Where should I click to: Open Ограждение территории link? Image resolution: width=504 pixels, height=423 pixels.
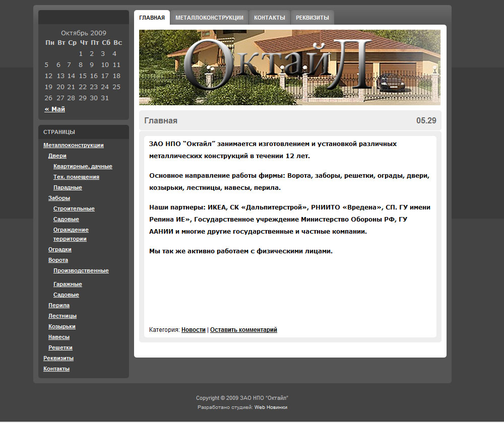coord(71,234)
